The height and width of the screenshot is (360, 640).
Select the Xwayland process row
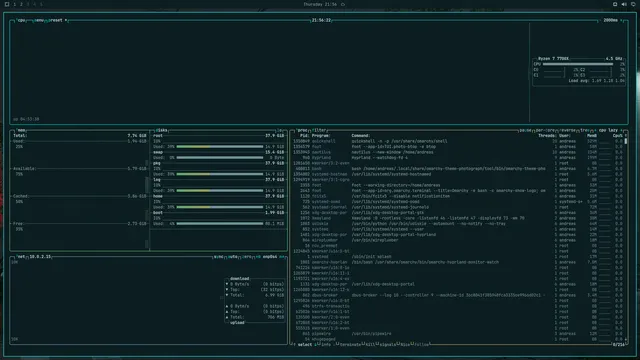[458, 218]
